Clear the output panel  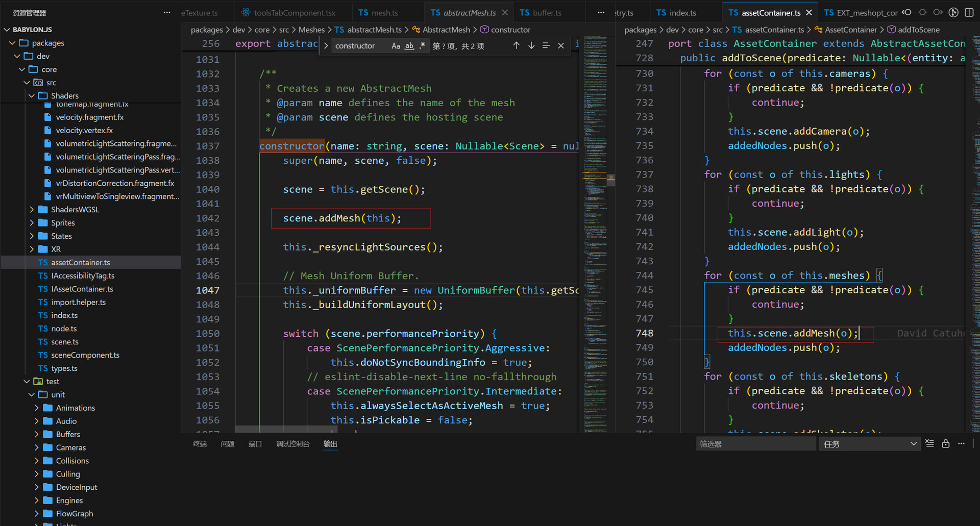929,444
